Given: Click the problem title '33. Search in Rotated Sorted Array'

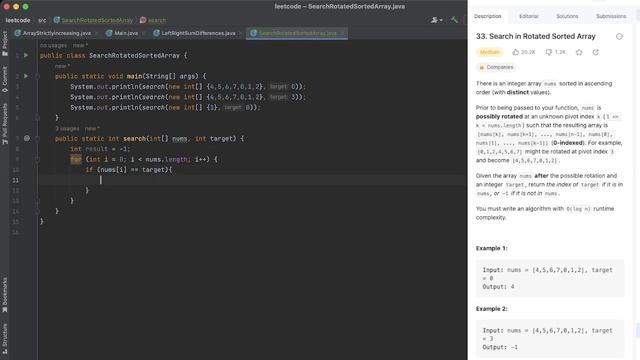Looking at the screenshot, I should [x=536, y=36].
